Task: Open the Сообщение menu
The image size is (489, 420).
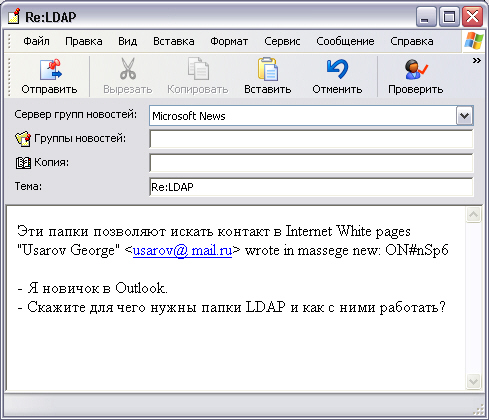Action: point(345,41)
